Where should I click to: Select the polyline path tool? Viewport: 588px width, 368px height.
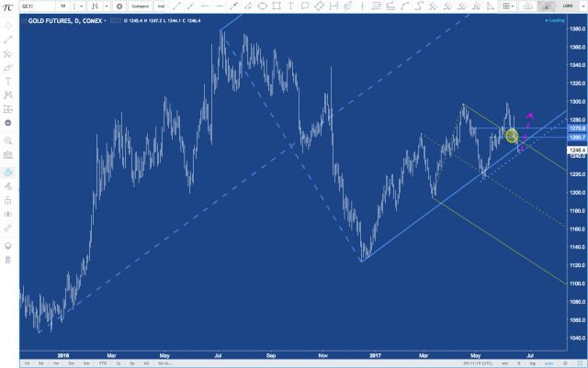pyautogui.click(x=404, y=6)
